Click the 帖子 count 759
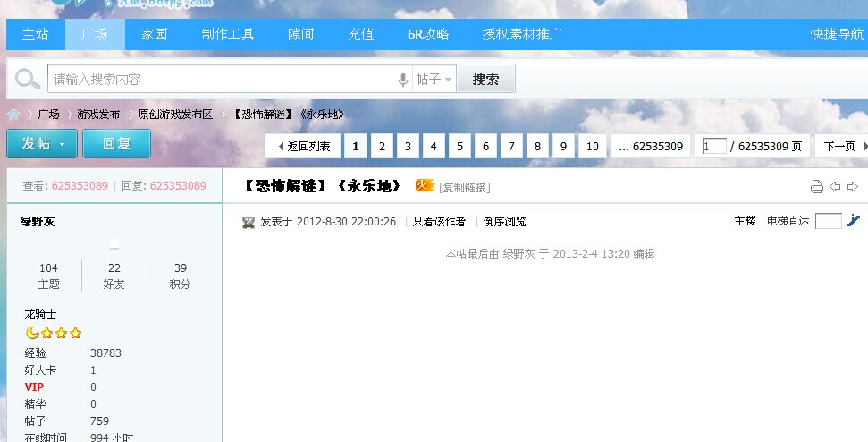Image resolution: width=868 pixels, height=442 pixels. (99, 421)
